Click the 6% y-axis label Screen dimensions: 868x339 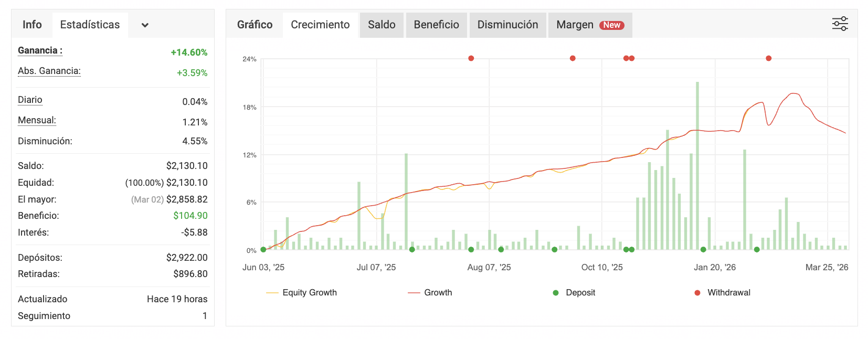(251, 202)
